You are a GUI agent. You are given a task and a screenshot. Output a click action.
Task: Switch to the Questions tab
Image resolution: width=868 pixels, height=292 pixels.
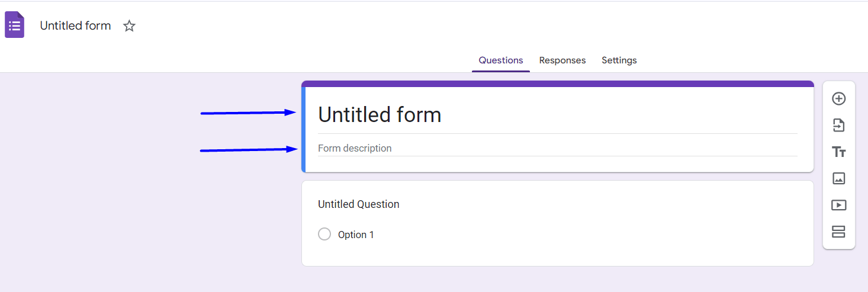501,60
